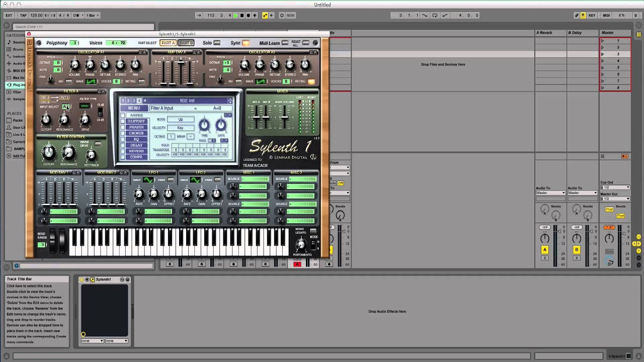Click the transport record button
The height and width of the screenshot is (362, 644).
pos(248,15)
